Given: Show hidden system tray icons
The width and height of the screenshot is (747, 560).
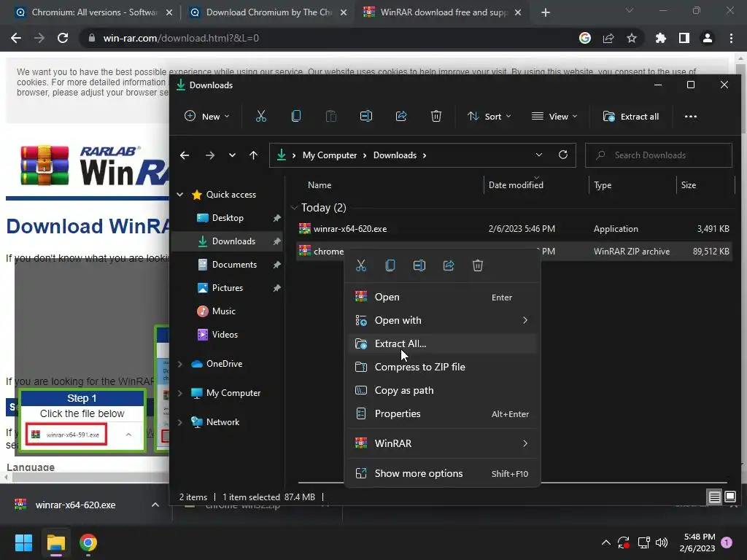Looking at the screenshot, I should click(x=606, y=542).
